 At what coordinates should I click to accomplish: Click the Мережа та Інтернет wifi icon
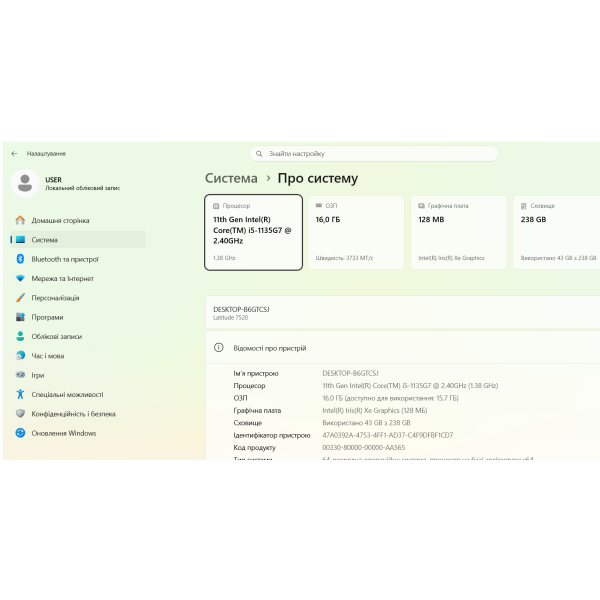(x=20, y=278)
